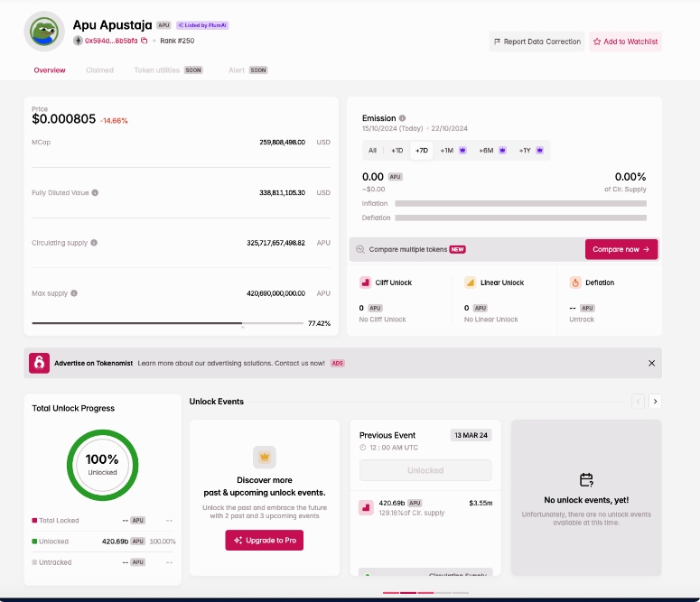Click the Rank #250 label

click(177, 41)
